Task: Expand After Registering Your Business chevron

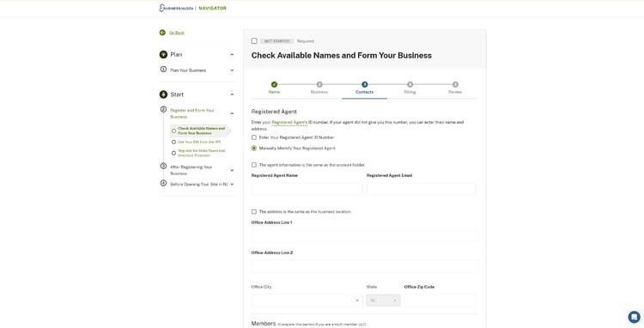Action: click(232, 170)
